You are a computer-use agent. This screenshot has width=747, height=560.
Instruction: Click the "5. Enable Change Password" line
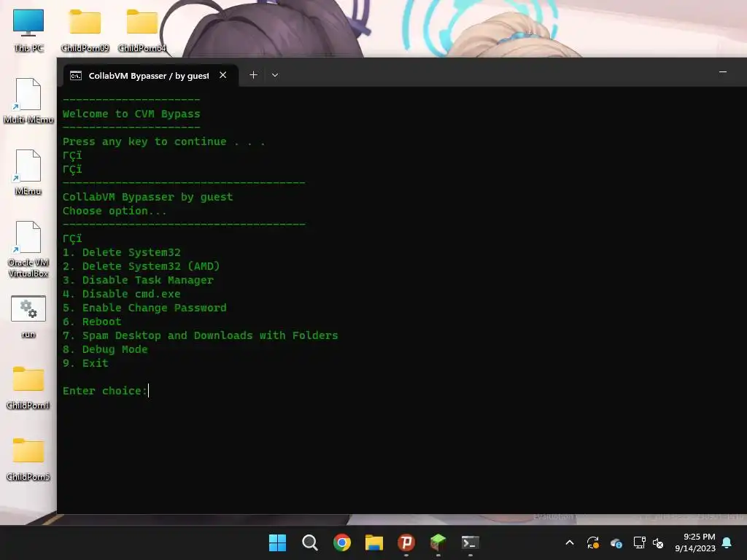tap(144, 308)
